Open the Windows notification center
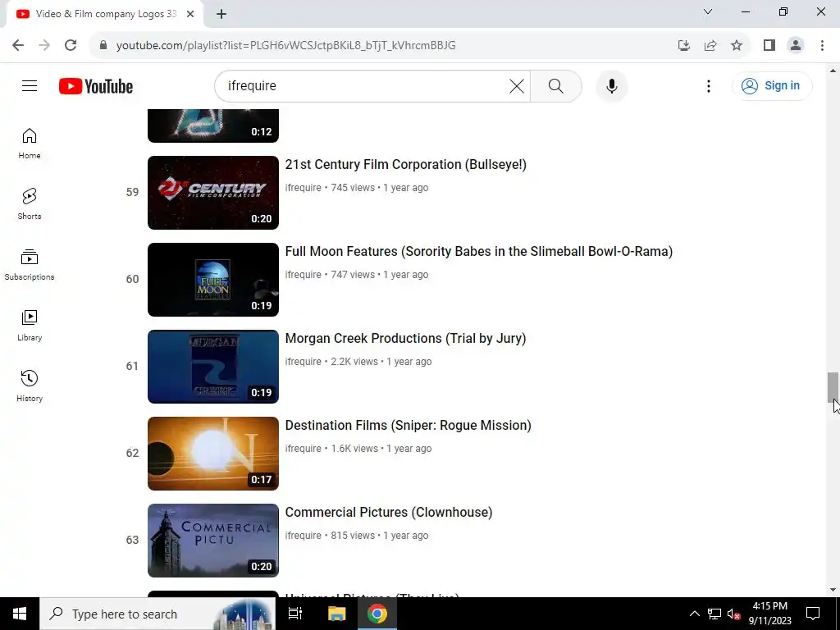Screen dimensions: 840x630 pos(813,614)
